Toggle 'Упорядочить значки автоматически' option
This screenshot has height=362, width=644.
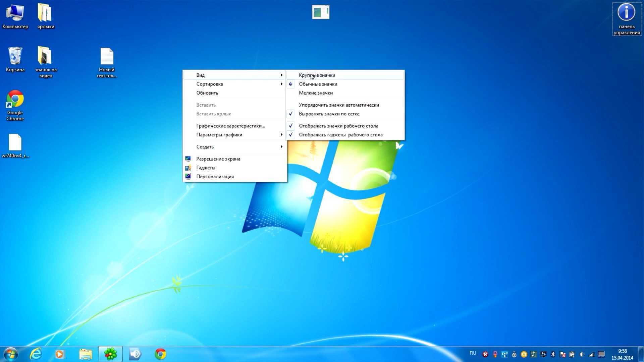339,105
